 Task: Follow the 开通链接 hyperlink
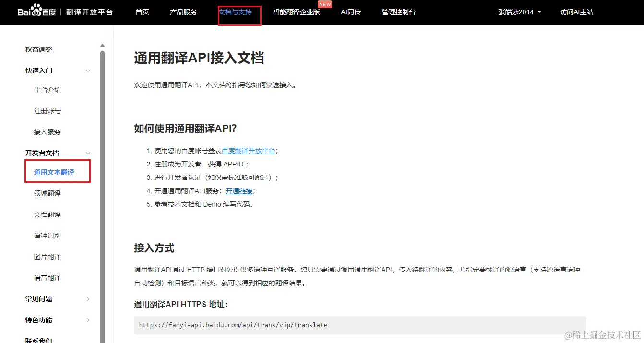(x=239, y=191)
